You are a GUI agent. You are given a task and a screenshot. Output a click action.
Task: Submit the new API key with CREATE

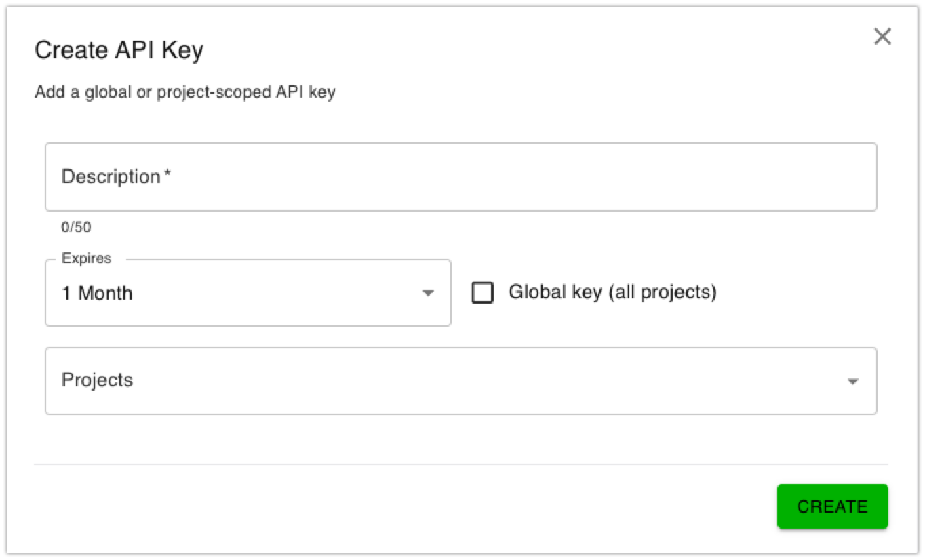[832, 506]
